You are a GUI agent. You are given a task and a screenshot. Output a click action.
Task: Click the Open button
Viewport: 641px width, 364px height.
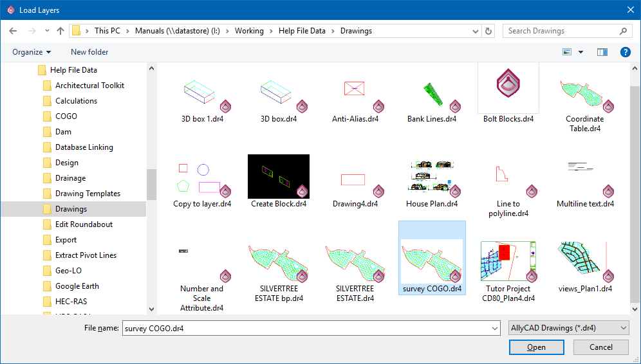pos(536,347)
